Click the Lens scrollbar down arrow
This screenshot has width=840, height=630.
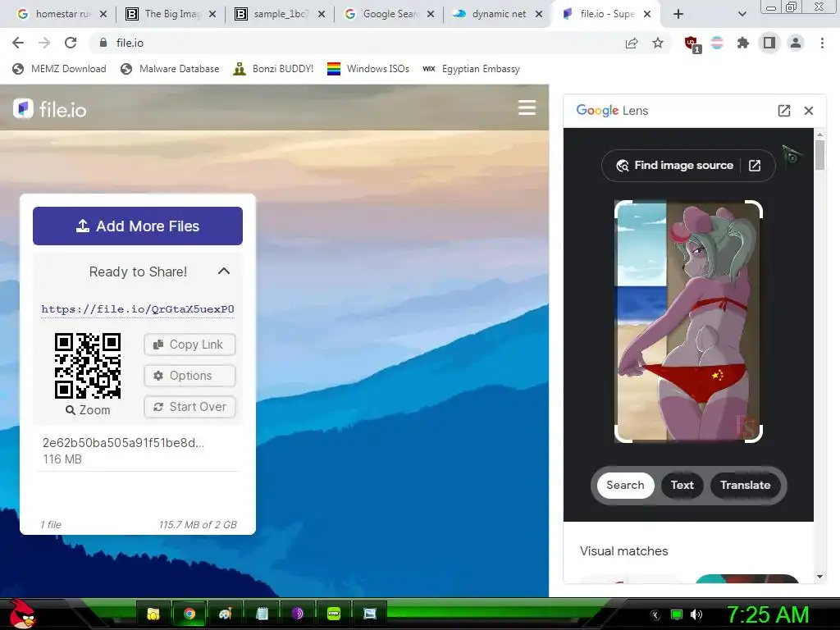[819, 577]
